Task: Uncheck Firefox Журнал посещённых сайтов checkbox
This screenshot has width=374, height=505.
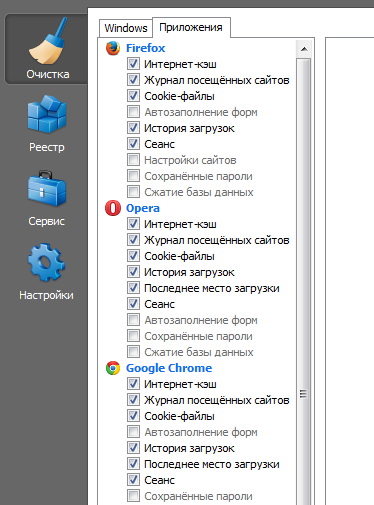Action: pos(133,80)
